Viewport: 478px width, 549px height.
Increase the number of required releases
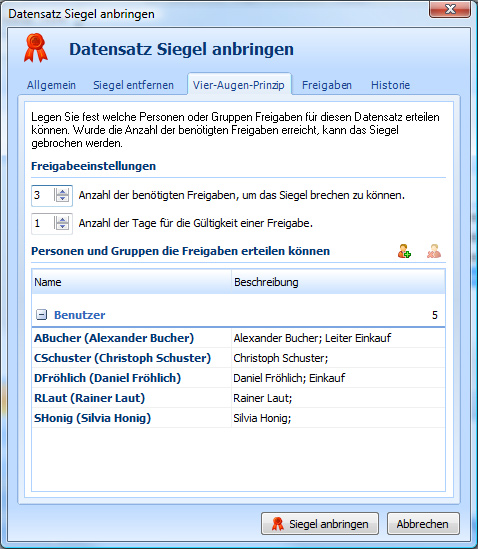(62, 192)
